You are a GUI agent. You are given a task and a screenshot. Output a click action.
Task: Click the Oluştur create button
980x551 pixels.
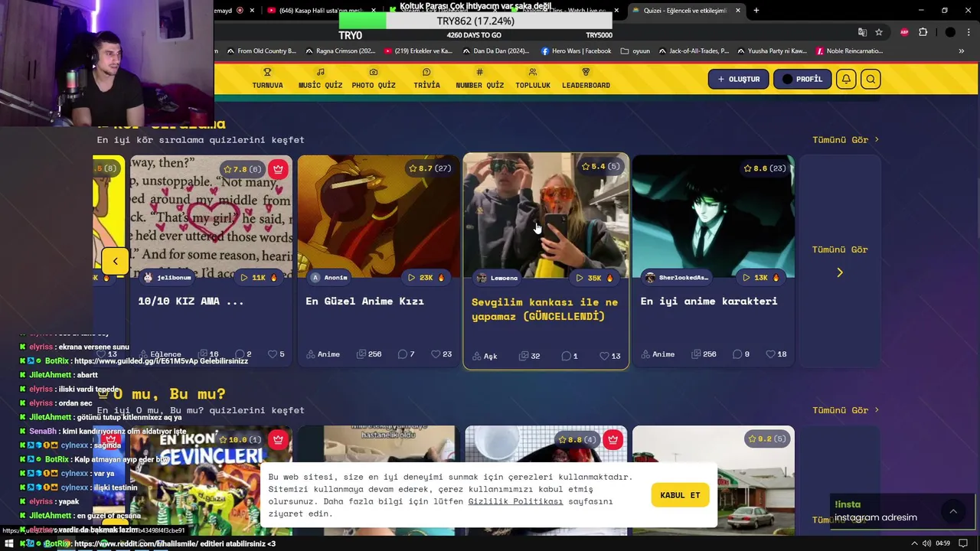(x=738, y=79)
